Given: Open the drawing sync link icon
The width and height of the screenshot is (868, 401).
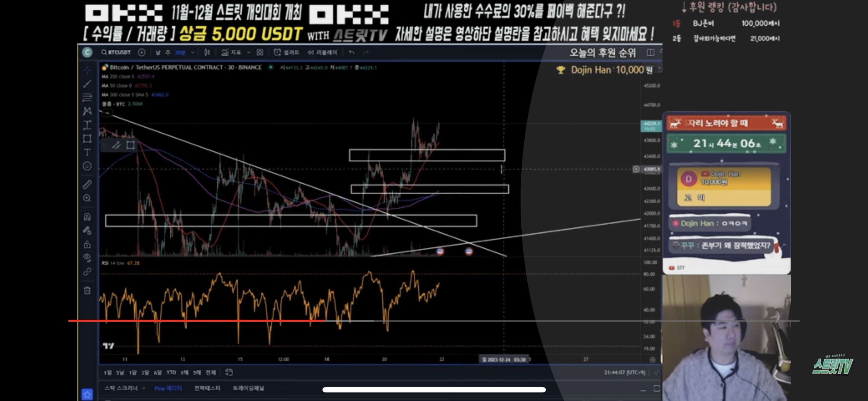Looking at the screenshot, I should [x=87, y=272].
